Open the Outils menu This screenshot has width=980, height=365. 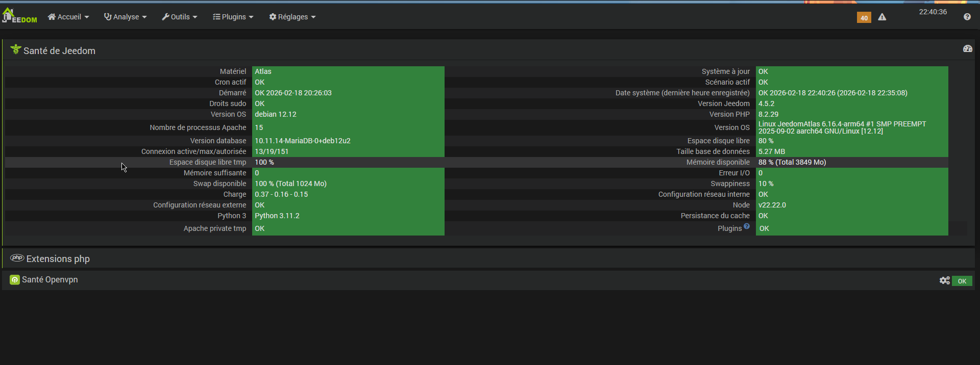[x=180, y=17]
